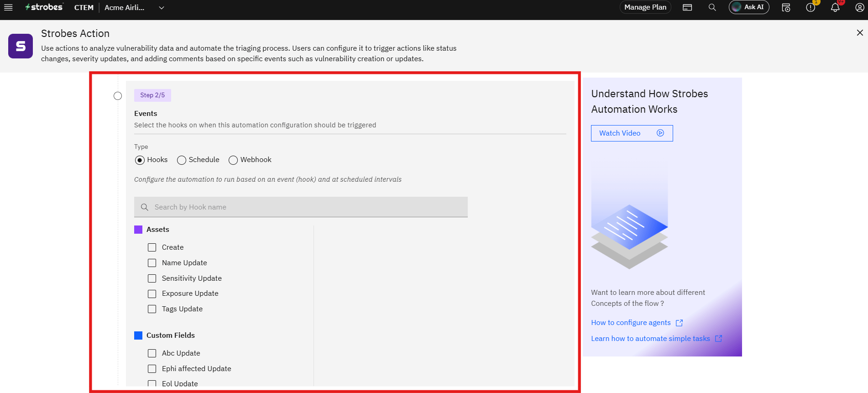
Task: Focus the Search by Hook name field
Action: 301,207
